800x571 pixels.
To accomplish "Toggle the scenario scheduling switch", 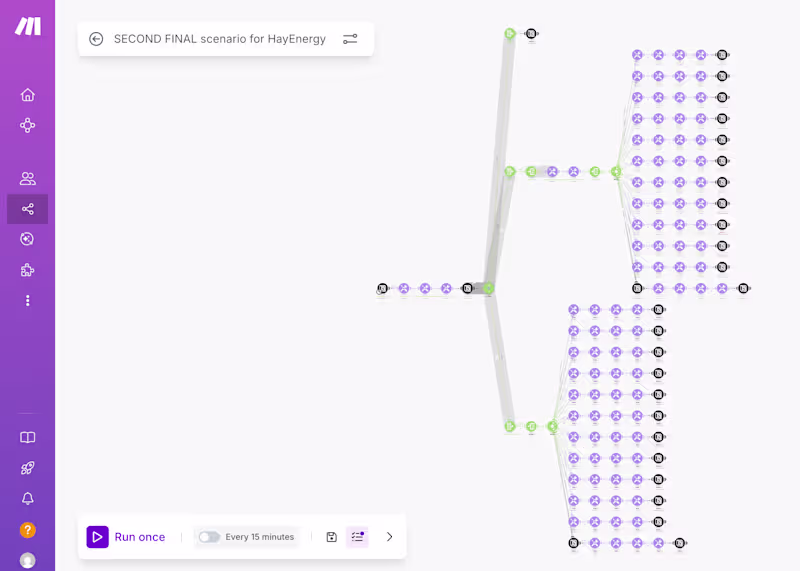I will tap(209, 537).
